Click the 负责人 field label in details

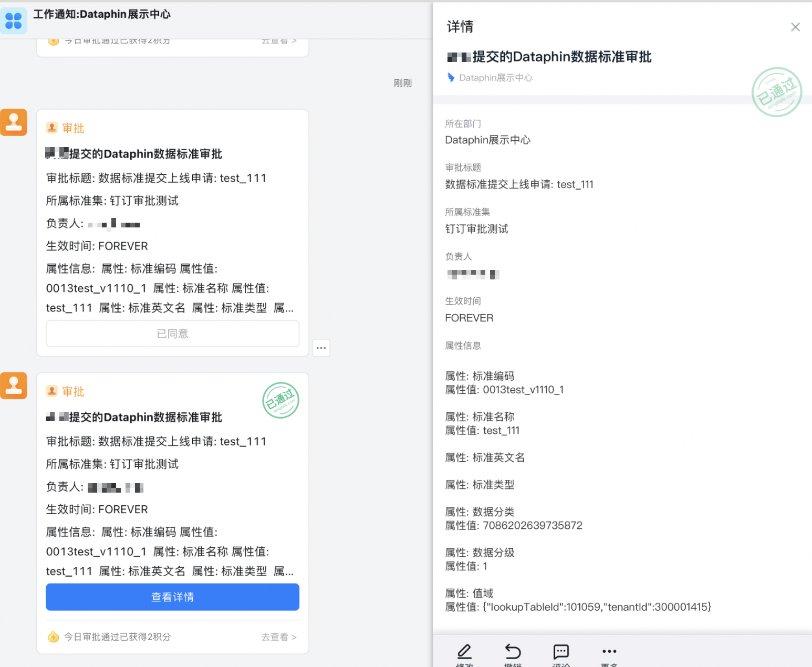[x=459, y=256]
